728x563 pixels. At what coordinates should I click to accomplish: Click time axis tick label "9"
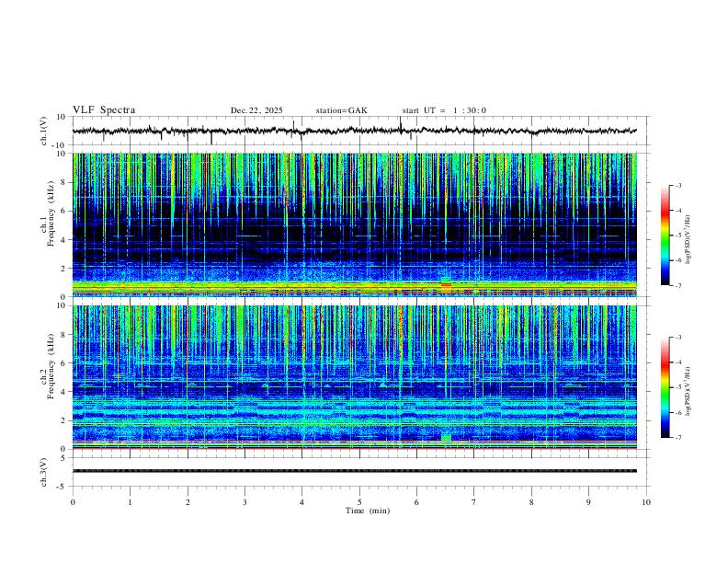click(588, 502)
